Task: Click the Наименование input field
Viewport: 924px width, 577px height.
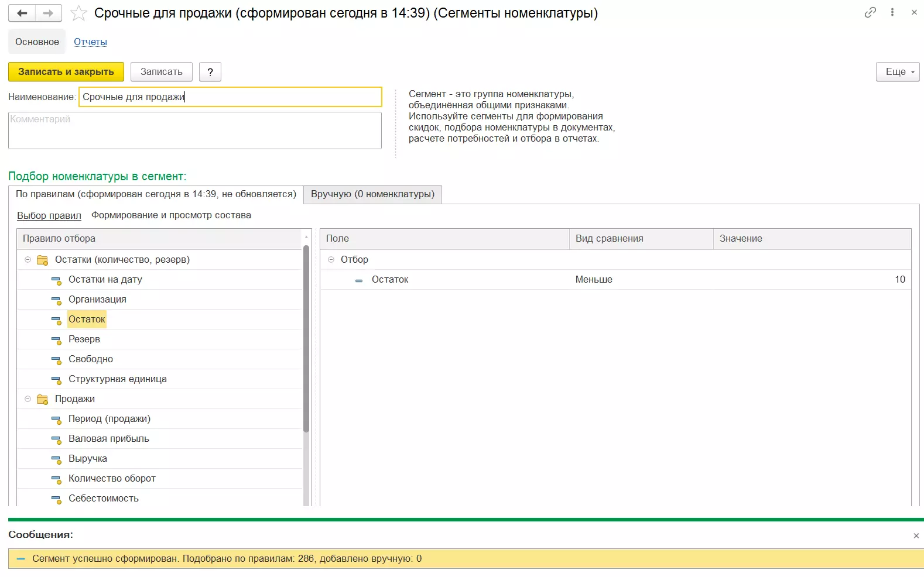Action: click(230, 97)
